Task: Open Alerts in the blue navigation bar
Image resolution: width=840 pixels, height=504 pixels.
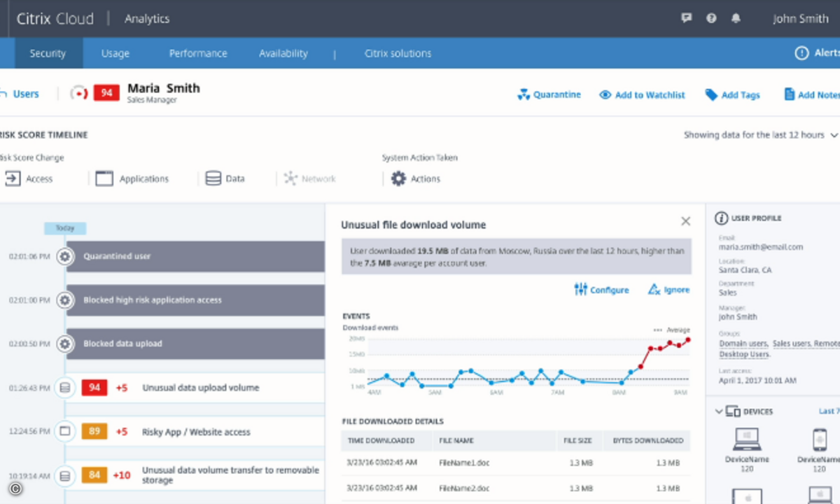Action: (x=818, y=53)
